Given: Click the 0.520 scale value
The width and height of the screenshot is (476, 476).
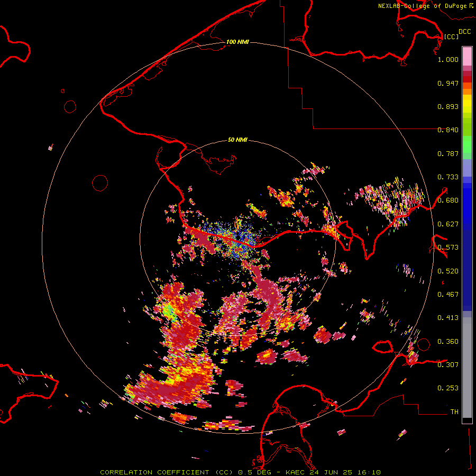Looking at the screenshot, I should [448, 271].
